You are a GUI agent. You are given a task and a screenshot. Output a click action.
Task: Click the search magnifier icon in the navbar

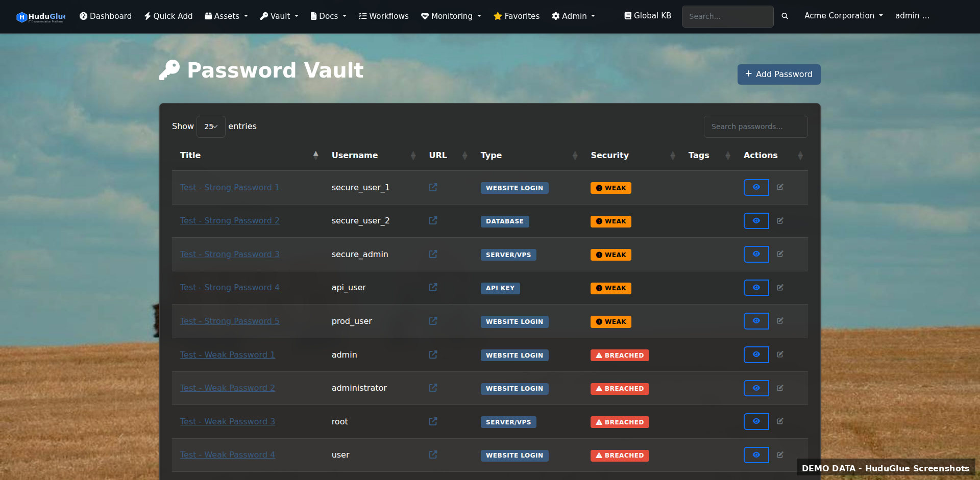pyautogui.click(x=785, y=16)
